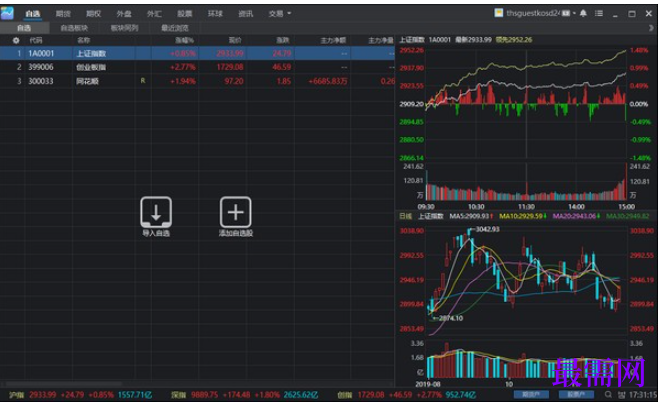Open the column settings gear icon
The image size is (664, 404).
click(16, 40)
